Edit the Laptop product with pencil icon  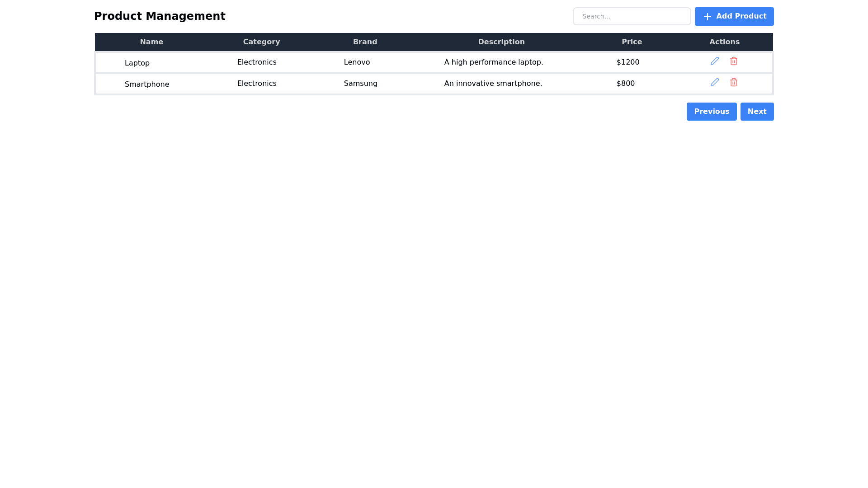click(x=714, y=61)
